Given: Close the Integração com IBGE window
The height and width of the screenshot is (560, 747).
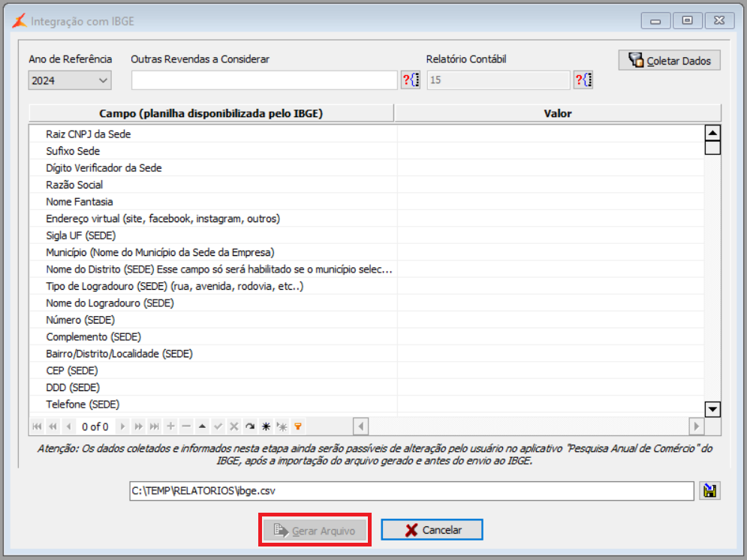Looking at the screenshot, I should (x=719, y=20).
